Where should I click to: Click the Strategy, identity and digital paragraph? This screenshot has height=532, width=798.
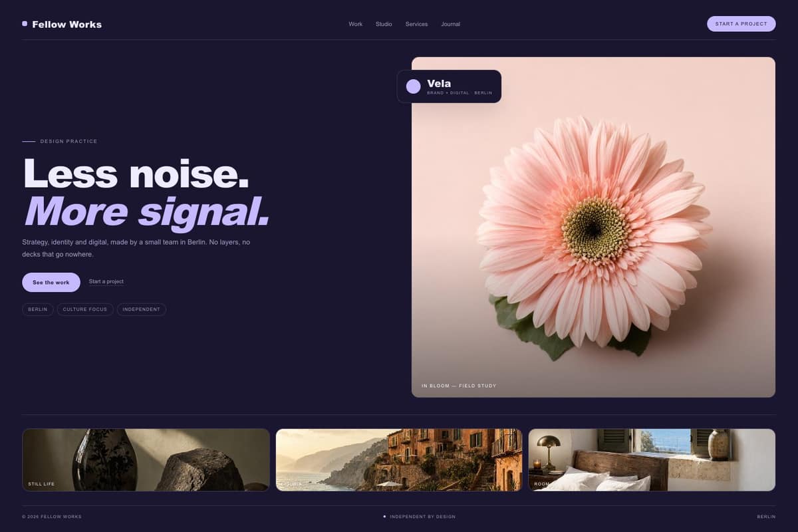click(136, 248)
